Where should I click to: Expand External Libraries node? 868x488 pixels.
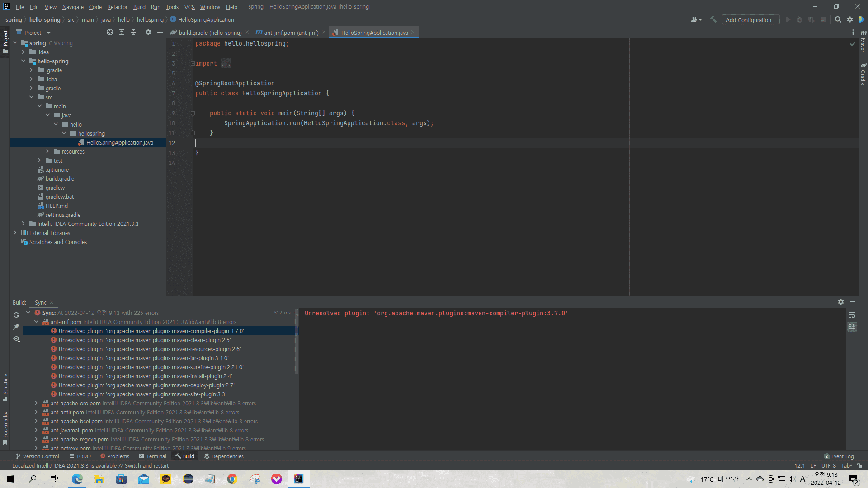coord(15,233)
